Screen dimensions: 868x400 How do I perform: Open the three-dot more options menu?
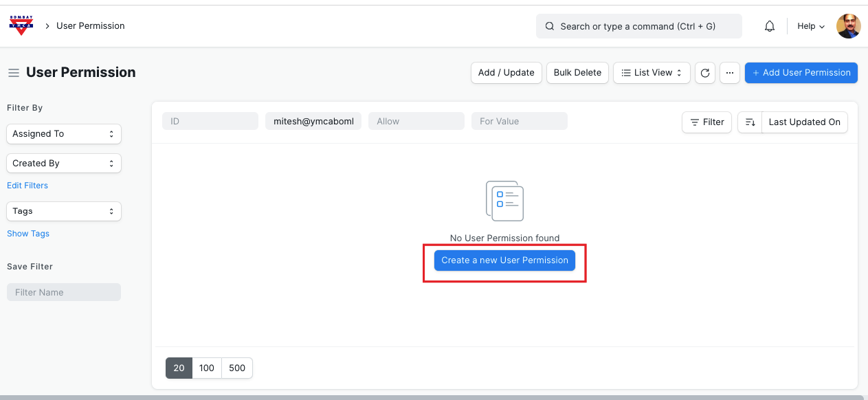tap(730, 73)
